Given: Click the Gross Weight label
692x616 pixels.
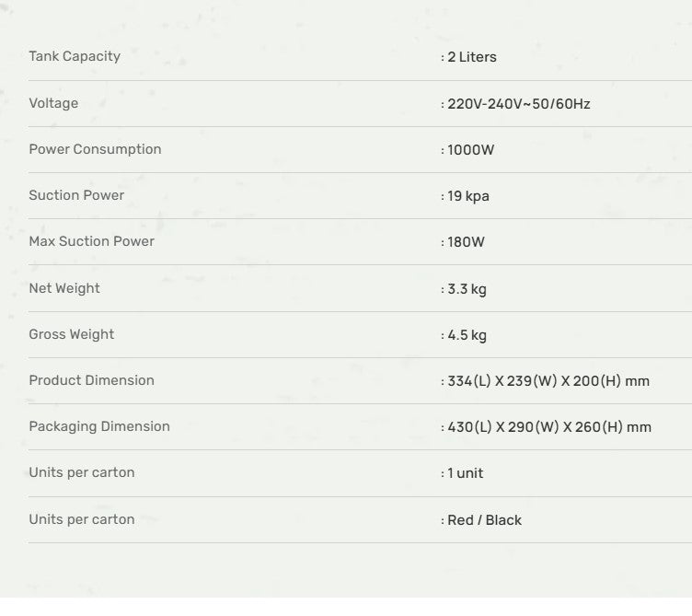Looking at the screenshot, I should [72, 334].
